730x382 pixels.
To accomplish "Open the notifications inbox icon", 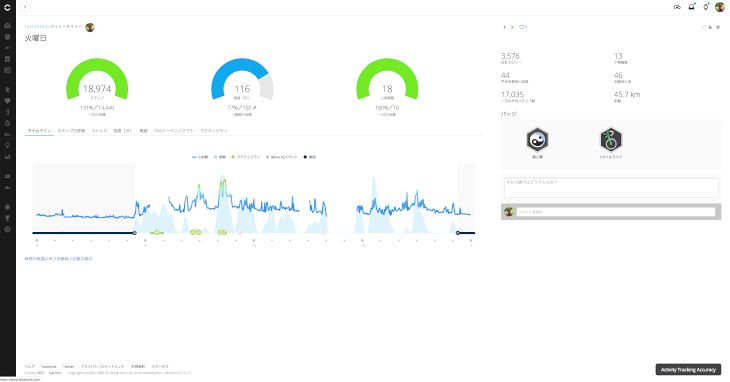I will click(x=691, y=7).
